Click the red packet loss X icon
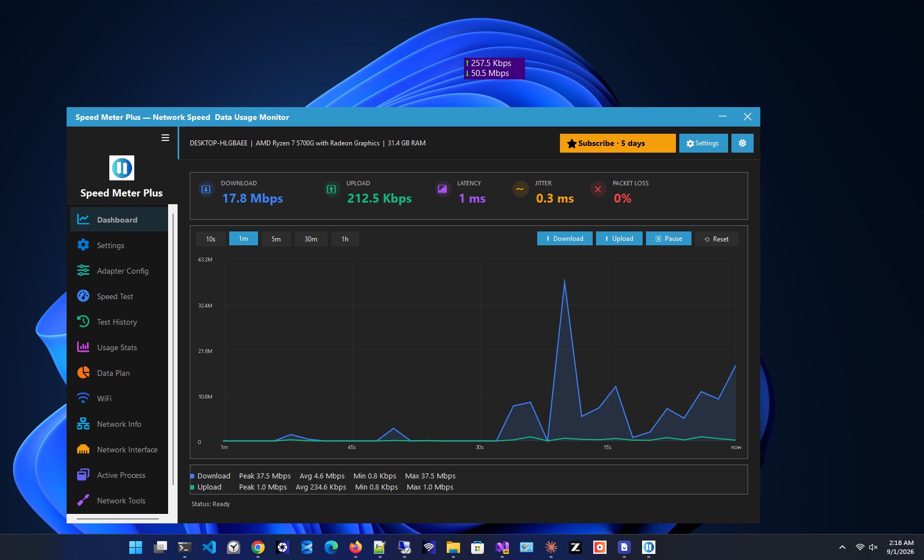Viewport: 924px width, 560px height. point(598,189)
